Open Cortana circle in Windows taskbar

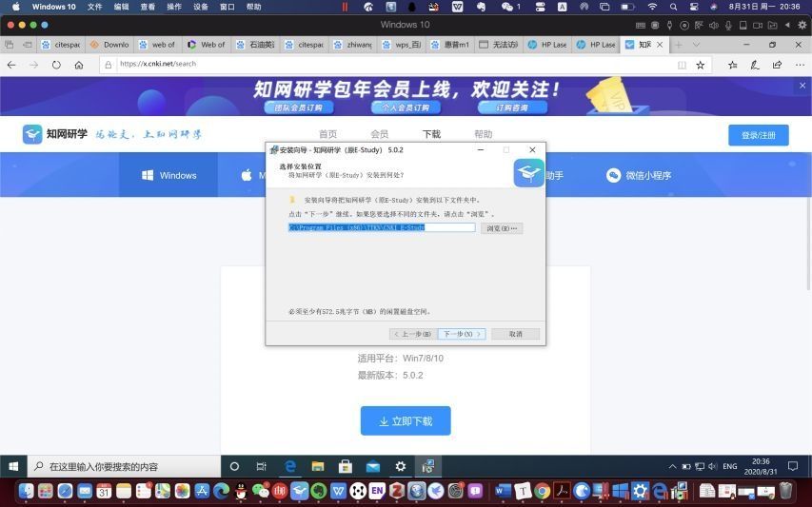pos(234,467)
